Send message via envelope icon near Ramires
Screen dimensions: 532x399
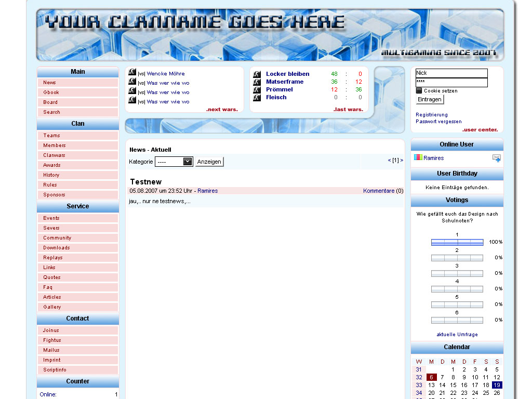pyautogui.click(x=497, y=158)
